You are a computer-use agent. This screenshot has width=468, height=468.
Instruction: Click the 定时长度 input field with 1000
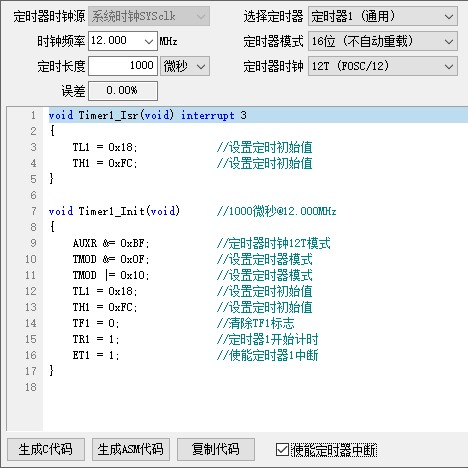pyautogui.click(x=123, y=66)
